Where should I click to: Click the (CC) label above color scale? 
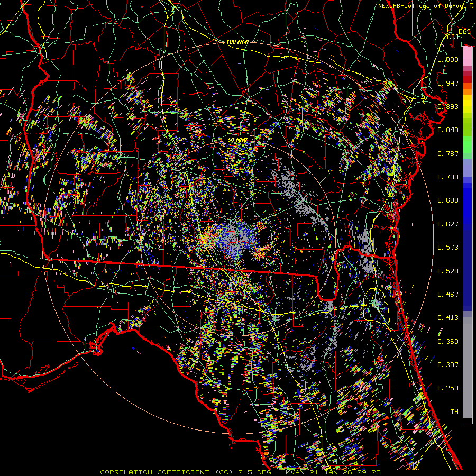[x=452, y=36]
